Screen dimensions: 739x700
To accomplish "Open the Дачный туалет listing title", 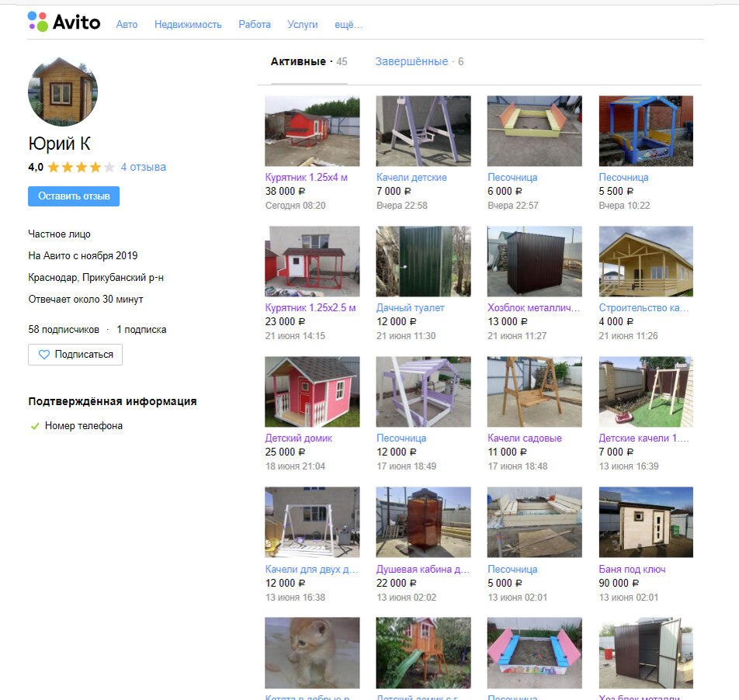I will click(410, 308).
